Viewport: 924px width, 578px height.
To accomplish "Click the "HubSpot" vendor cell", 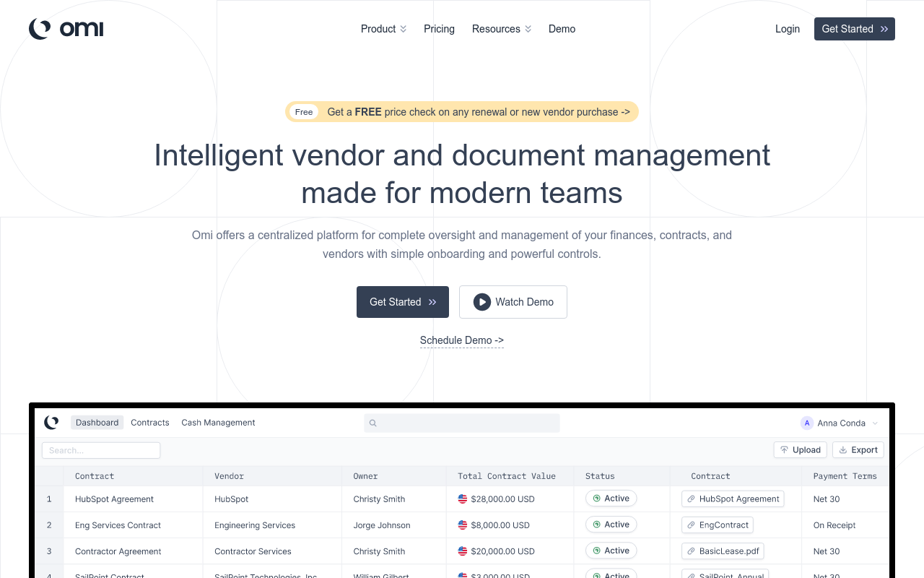I will 231,499.
